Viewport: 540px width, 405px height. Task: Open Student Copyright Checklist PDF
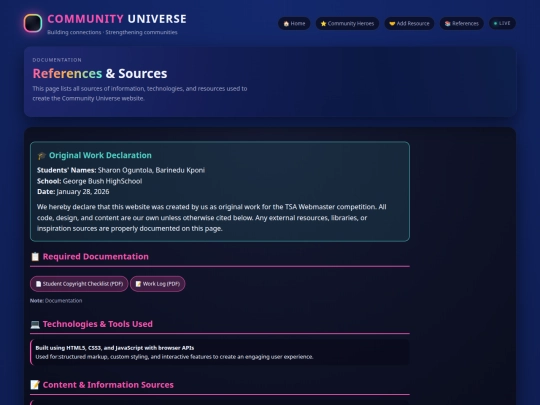[x=79, y=284]
